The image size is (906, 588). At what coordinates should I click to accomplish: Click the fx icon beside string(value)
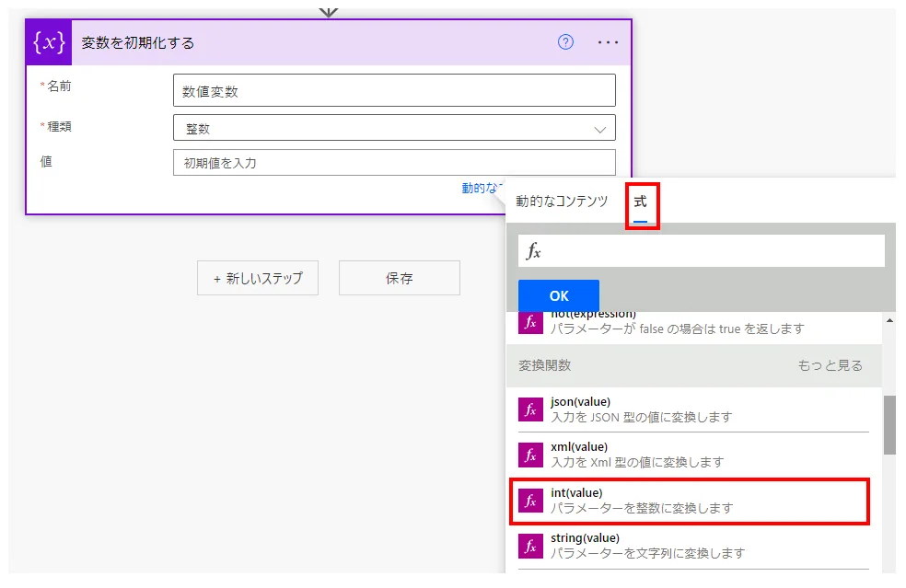pos(530,546)
